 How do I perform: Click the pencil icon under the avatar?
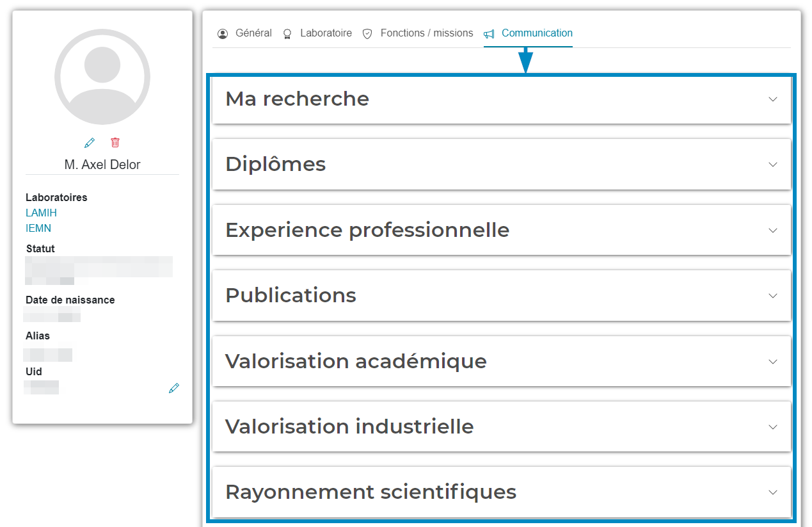click(90, 142)
